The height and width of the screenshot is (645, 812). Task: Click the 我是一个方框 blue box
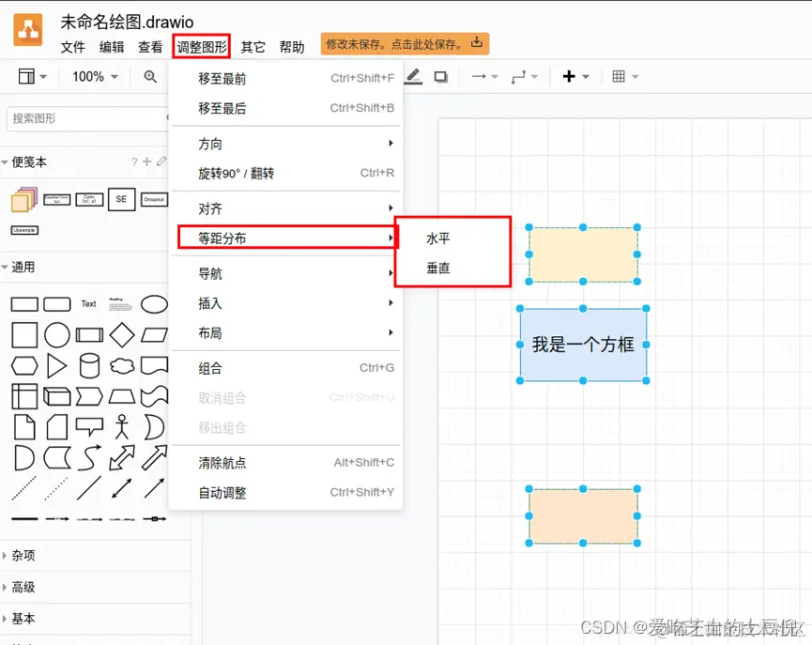point(583,345)
